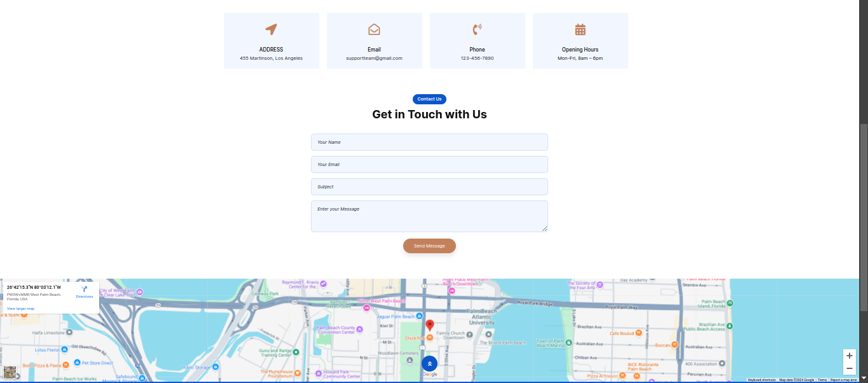Open Keyboard shortcuts on the map
This screenshot has height=383, width=868.
(x=762, y=380)
